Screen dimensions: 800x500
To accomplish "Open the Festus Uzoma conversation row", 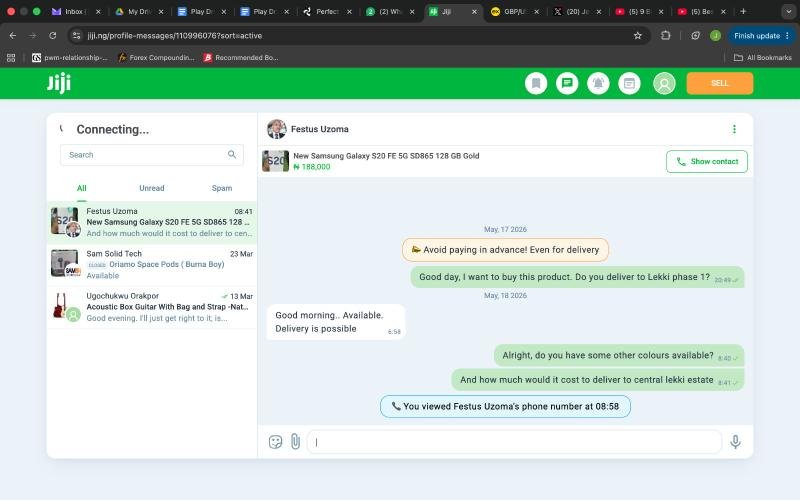I will 152,222.
